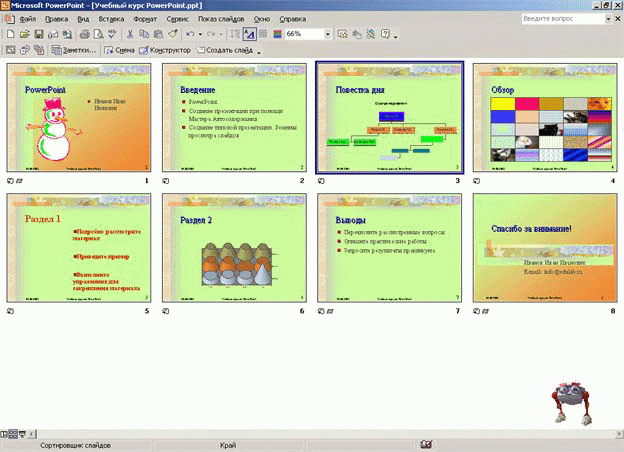Select the Выводы slide 7 thumbnail
This screenshot has width=624, height=452.
[x=390, y=248]
